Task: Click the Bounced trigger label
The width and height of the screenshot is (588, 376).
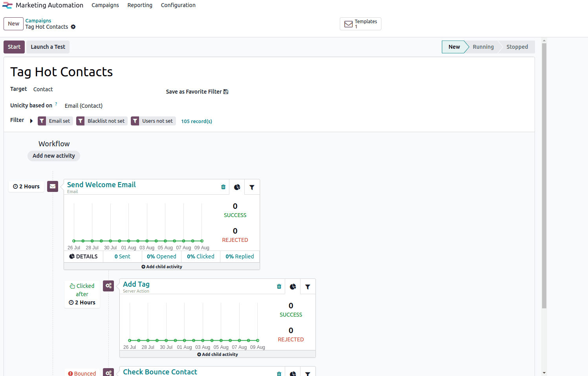Action: tap(82, 373)
